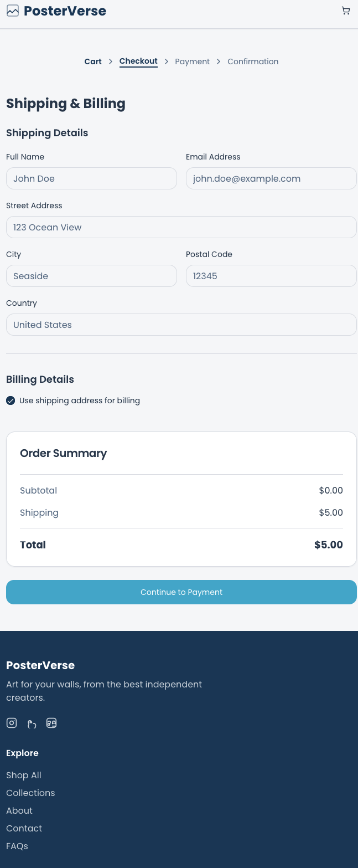Click the PosterVerse logo chart icon
Image resolution: width=358 pixels, height=868 pixels.
(x=12, y=11)
